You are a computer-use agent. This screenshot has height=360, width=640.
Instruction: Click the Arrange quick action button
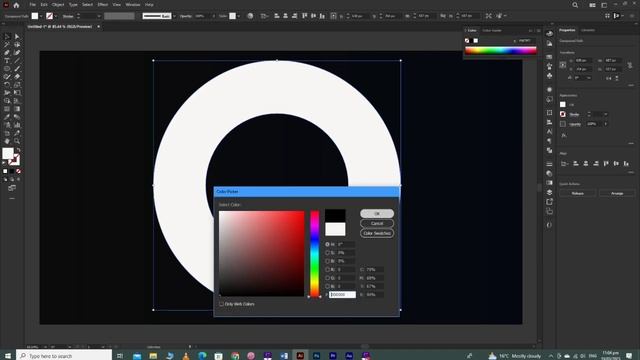point(617,193)
